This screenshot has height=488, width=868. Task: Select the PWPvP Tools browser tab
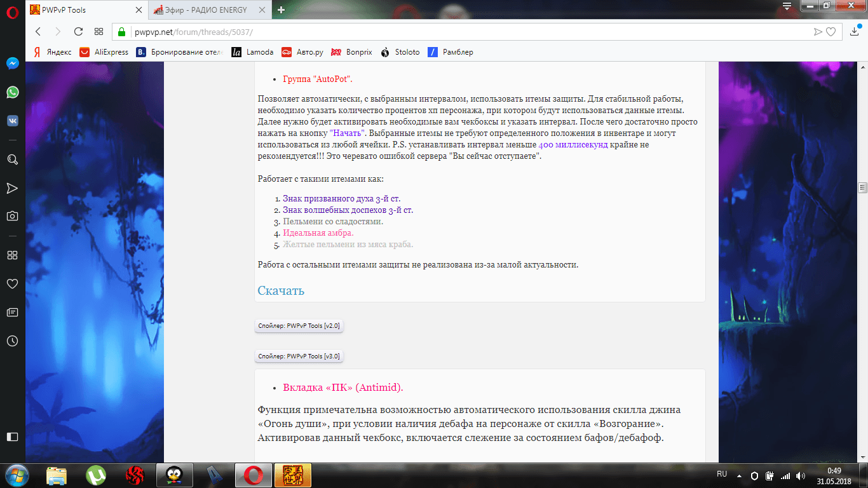tap(83, 10)
